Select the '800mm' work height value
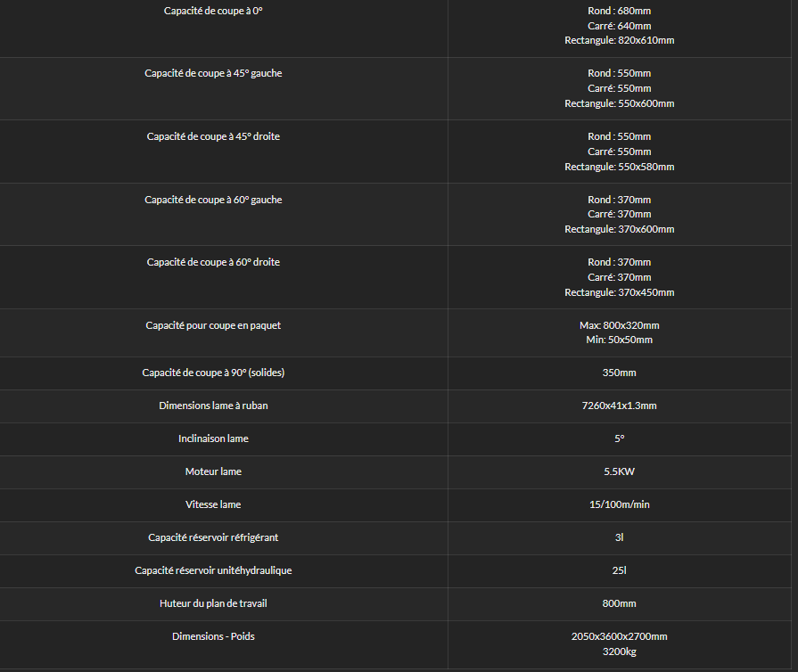This screenshot has width=798, height=672. click(619, 603)
